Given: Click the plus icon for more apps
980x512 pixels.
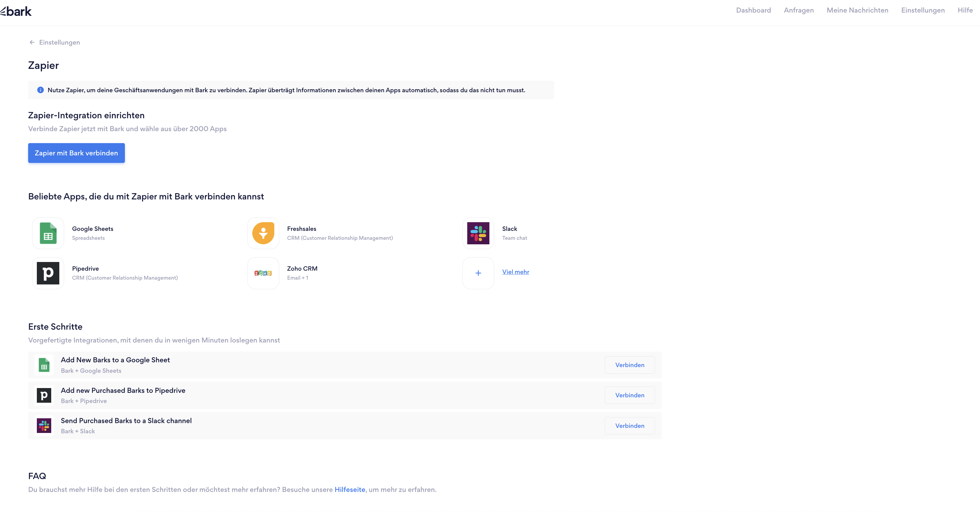Looking at the screenshot, I should 478,273.
